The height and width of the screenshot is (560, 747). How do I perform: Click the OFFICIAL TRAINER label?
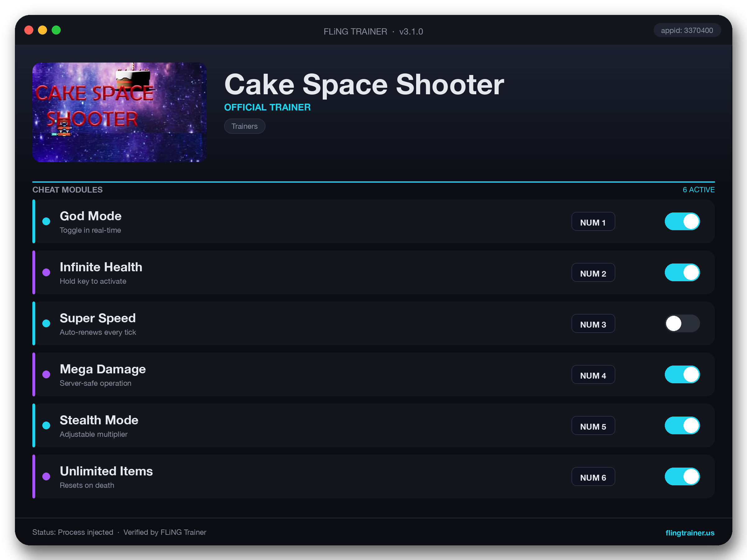[267, 107]
